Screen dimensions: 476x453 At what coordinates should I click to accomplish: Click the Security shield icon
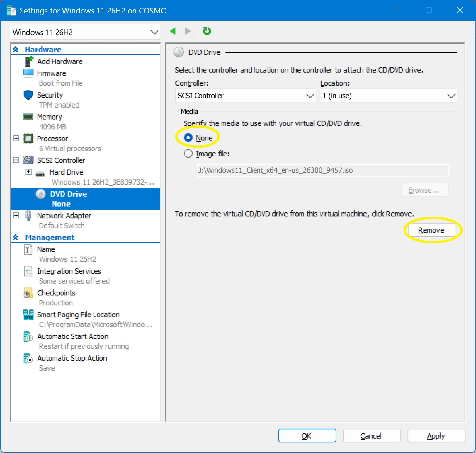(28, 95)
